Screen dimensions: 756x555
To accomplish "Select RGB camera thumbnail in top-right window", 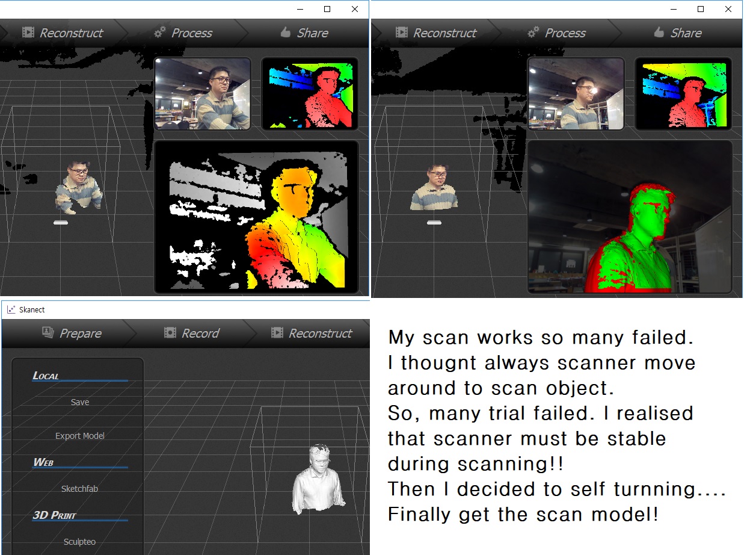I will click(576, 93).
